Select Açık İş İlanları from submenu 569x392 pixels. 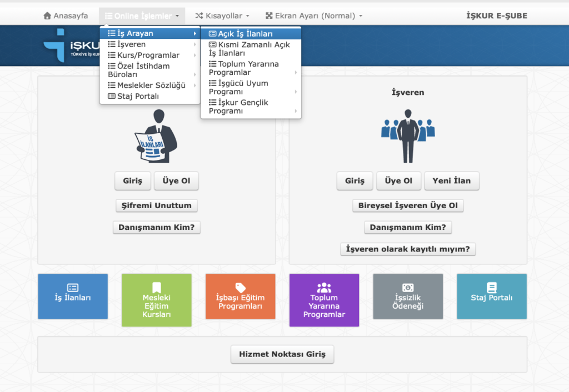245,34
